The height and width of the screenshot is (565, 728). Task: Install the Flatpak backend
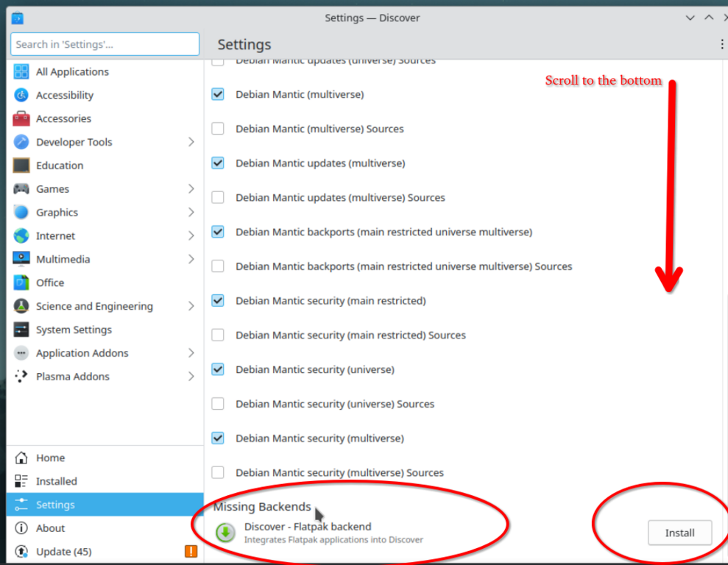point(679,533)
